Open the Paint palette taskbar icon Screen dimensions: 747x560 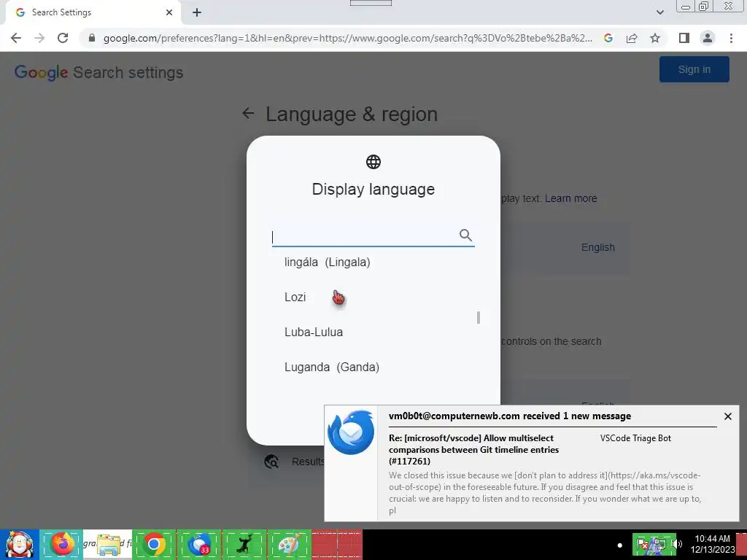coord(289,544)
